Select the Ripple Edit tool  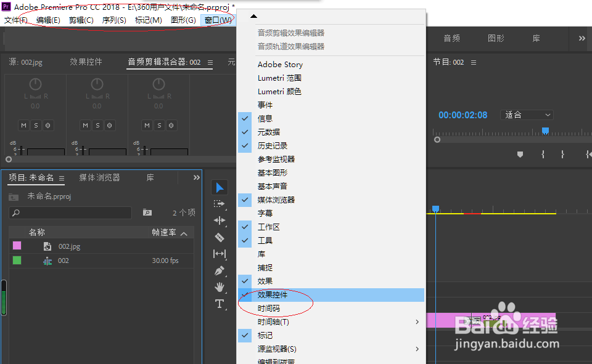click(220, 220)
